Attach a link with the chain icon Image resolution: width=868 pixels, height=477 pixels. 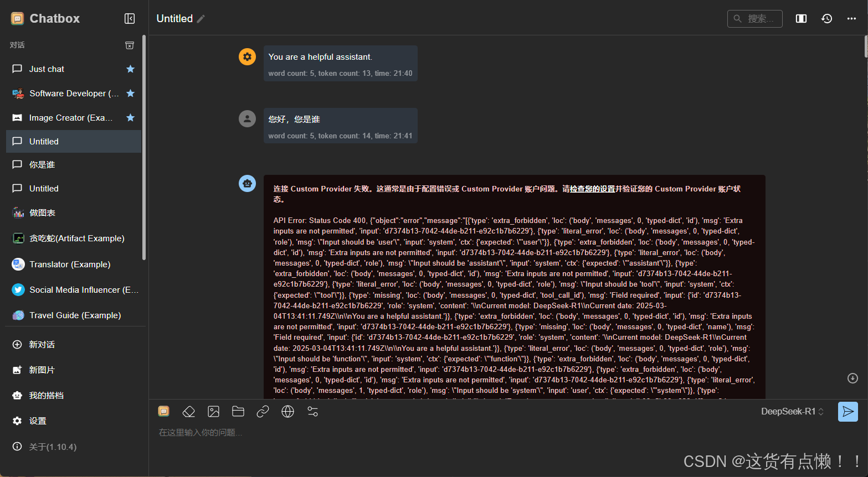263,411
